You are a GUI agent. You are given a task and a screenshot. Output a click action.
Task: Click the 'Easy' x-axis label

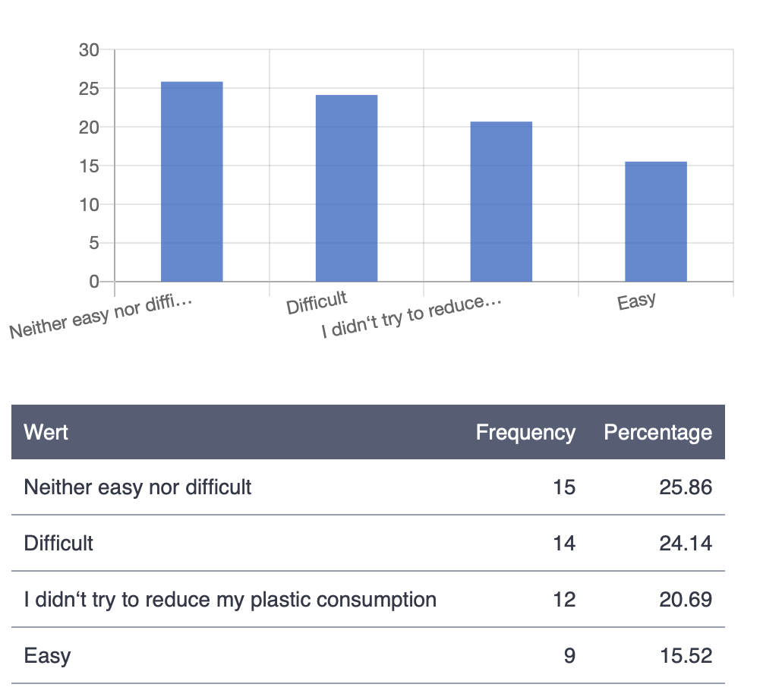tap(636, 301)
